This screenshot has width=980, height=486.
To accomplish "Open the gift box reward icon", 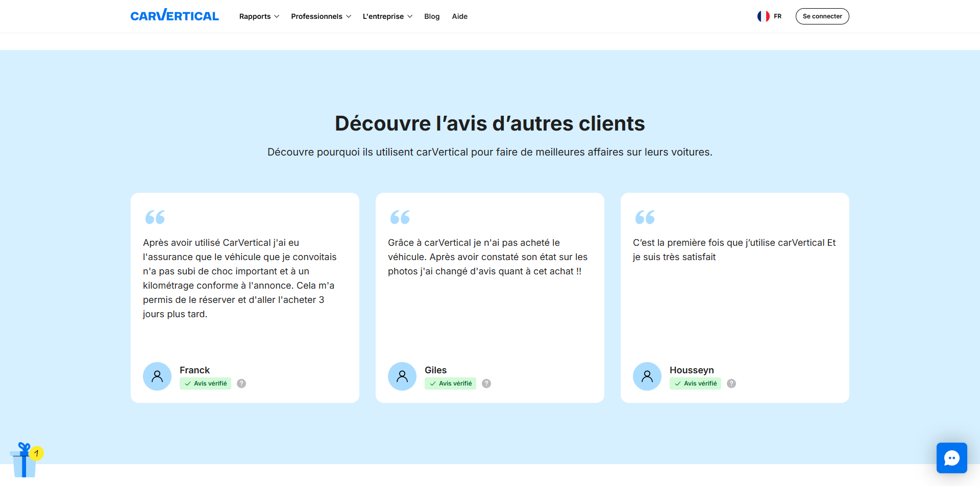I will pos(25,460).
